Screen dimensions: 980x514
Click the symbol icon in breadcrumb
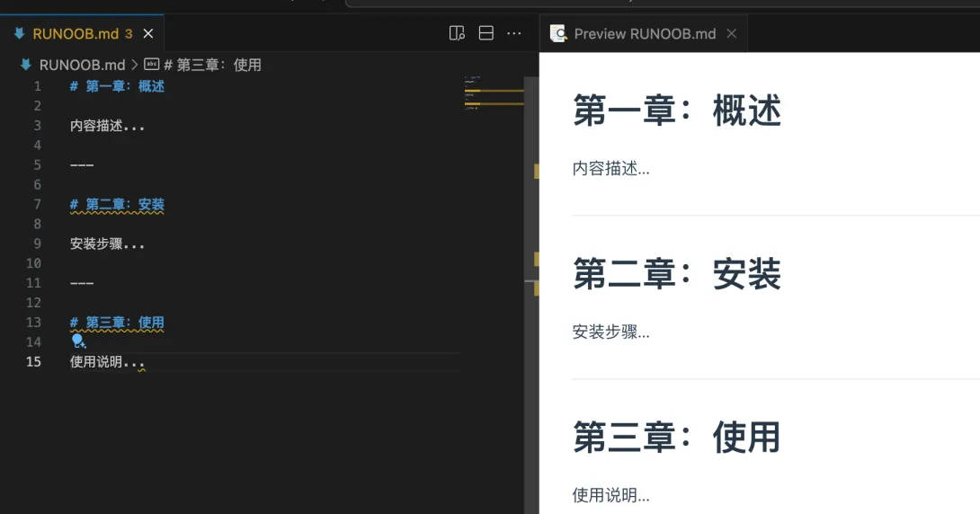coord(152,65)
